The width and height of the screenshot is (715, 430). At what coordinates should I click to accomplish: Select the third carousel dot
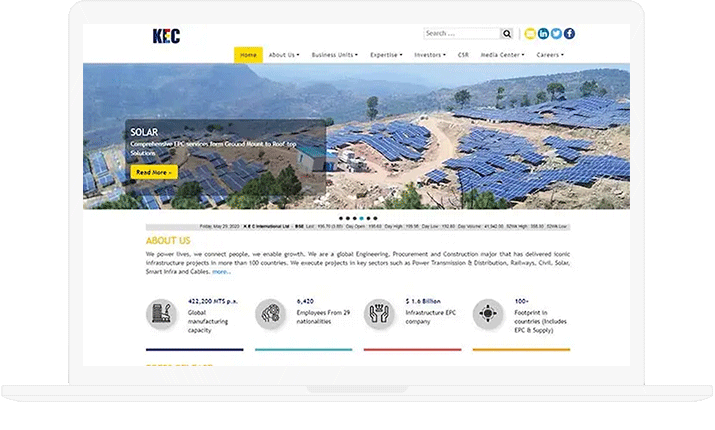point(354,218)
